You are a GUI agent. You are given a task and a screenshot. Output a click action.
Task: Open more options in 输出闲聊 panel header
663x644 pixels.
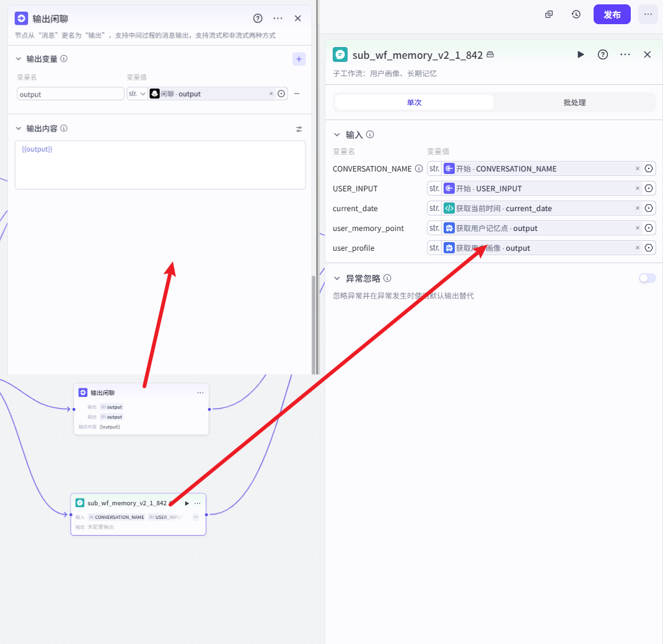pyautogui.click(x=278, y=18)
